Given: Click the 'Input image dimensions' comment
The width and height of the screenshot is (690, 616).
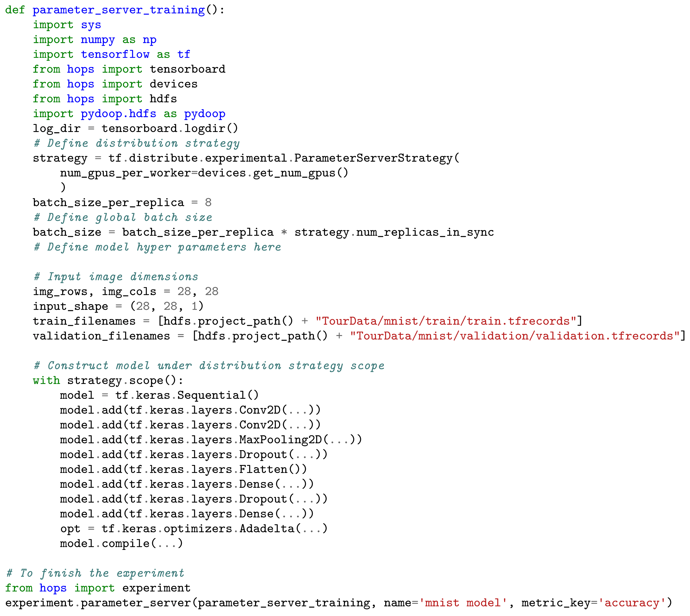Looking at the screenshot, I should point(116,277).
